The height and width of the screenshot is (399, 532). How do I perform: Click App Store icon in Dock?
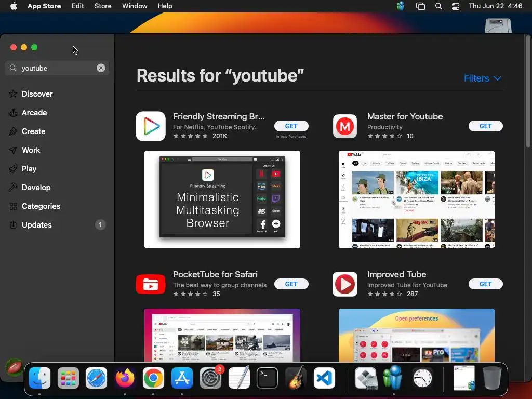pos(182,378)
